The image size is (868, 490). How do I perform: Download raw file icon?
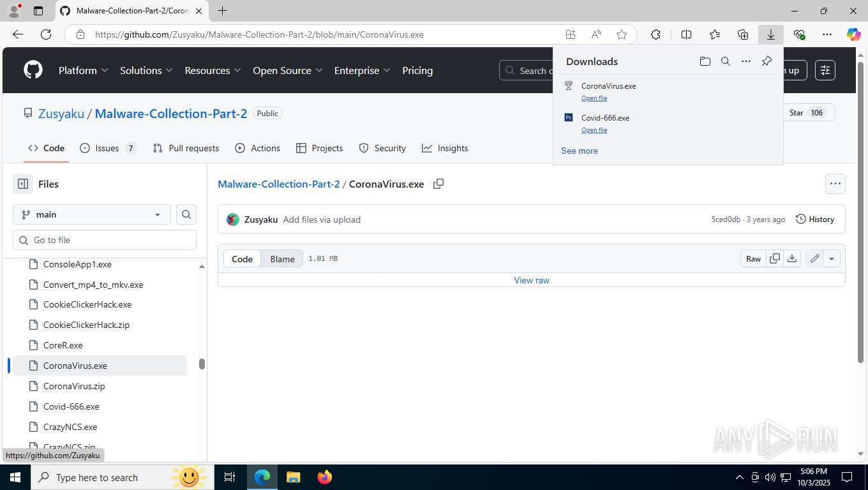point(792,258)
